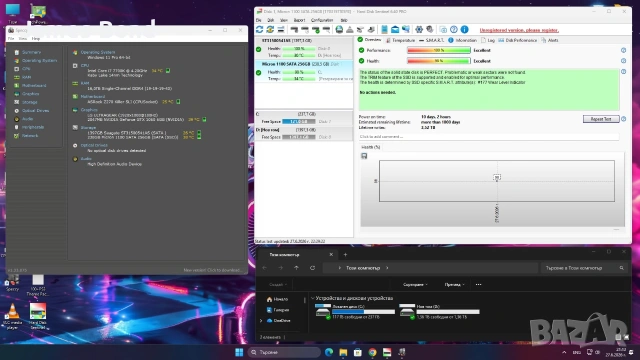Open the Report menu in Hard Disk Sentinel
Image resolution: width=640 pixels, height=360 pixels.
click(x=299, y=20)
